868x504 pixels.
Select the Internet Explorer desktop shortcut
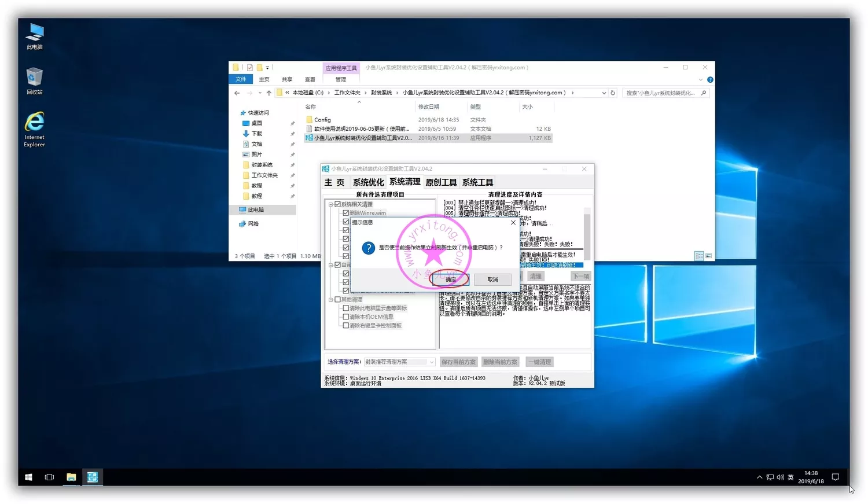tap(35, 130)
